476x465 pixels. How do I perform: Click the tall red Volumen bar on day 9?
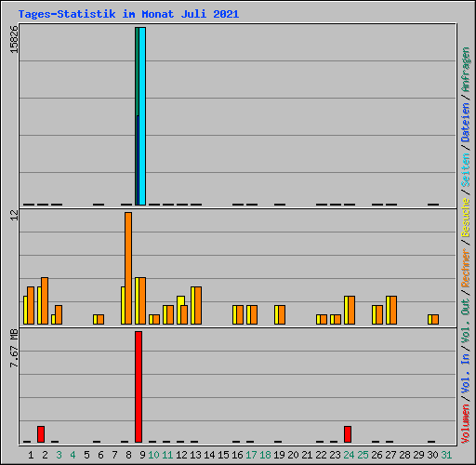point(139,387)
